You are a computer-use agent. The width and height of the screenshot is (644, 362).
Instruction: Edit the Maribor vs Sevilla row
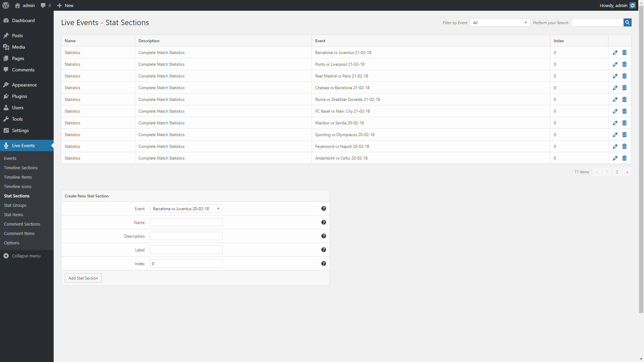pos(615,123)
